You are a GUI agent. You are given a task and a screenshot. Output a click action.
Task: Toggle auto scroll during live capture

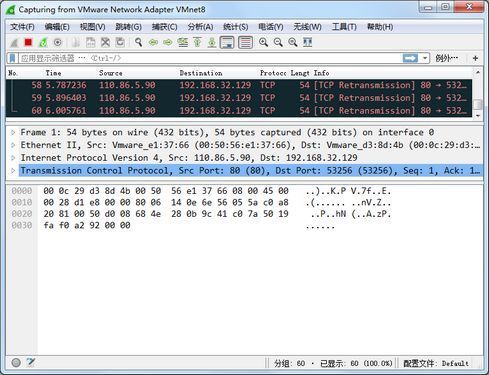[227, 43]
